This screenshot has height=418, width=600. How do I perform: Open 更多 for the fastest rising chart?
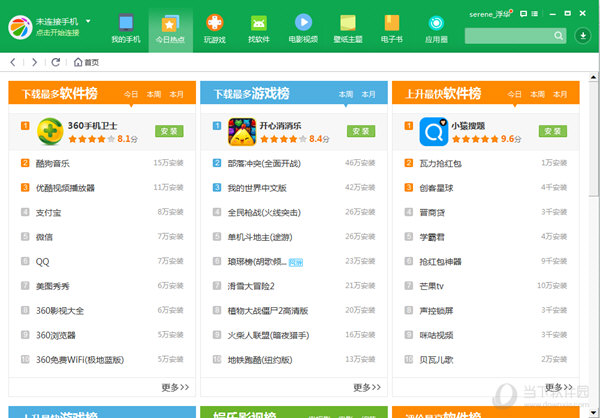(x=559, y=387)
